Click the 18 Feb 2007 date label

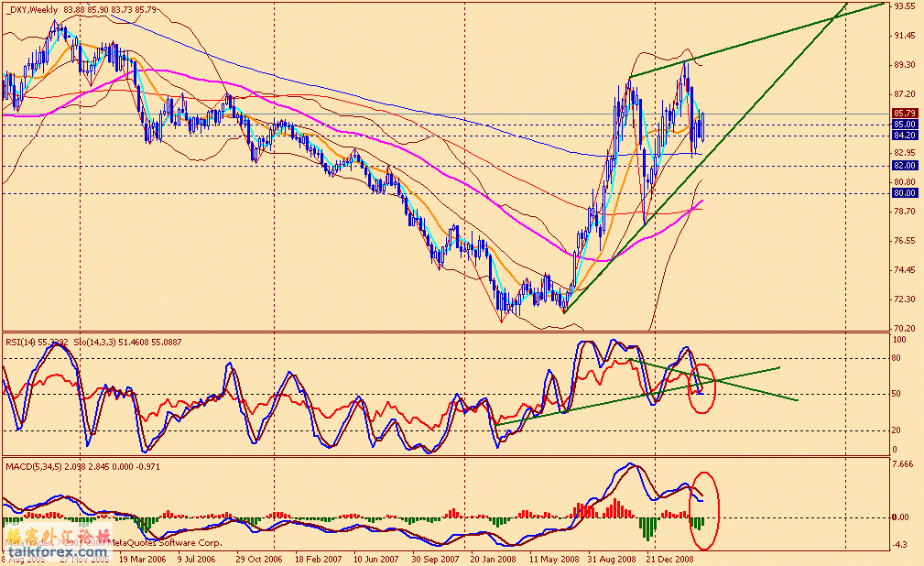pos(318,559)
